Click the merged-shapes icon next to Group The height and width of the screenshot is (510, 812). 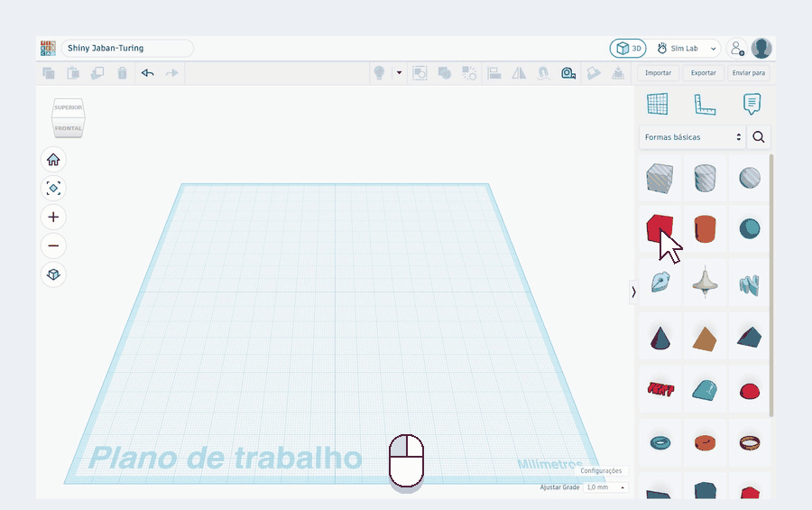(x=444, y=73)
